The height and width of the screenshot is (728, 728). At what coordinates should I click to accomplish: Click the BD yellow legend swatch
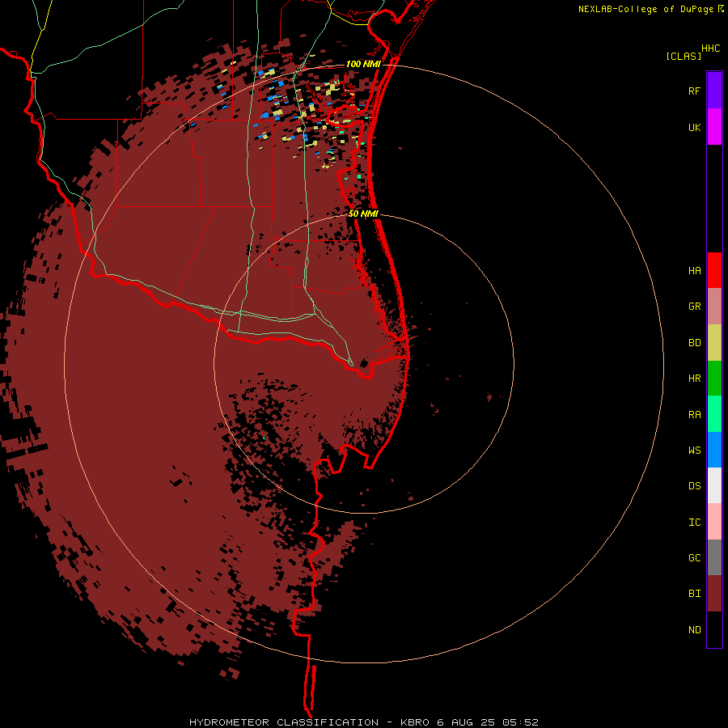[714, 343]
